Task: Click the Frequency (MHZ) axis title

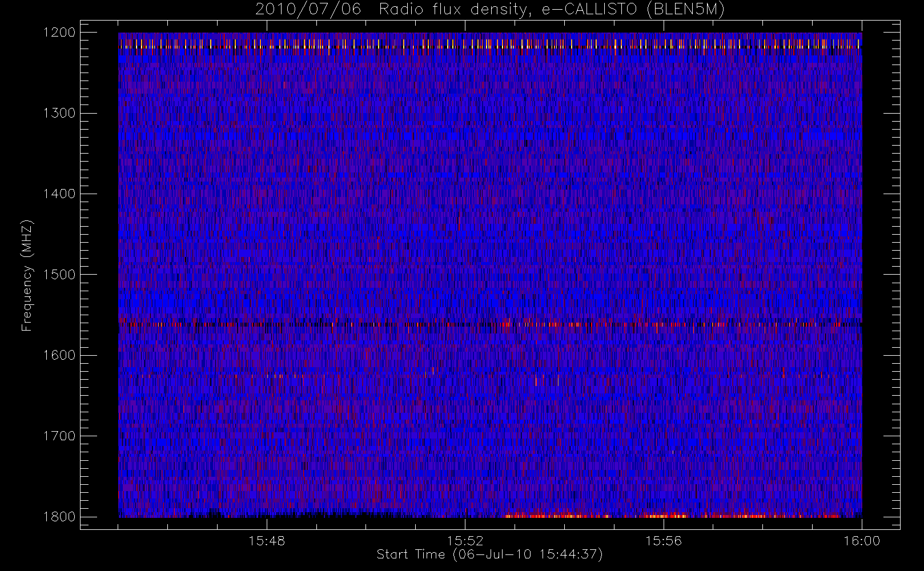Action: click(27, 275)
